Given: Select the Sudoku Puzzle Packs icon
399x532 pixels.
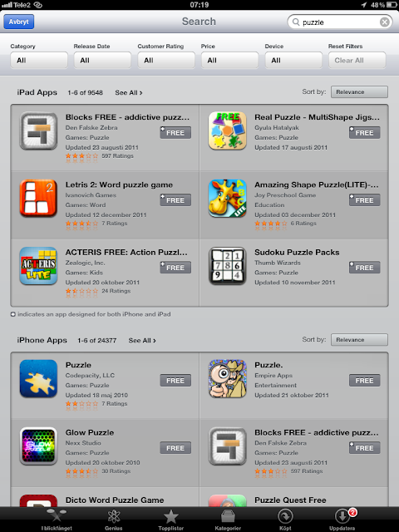Looking at the screenshot, I should 227,266.
